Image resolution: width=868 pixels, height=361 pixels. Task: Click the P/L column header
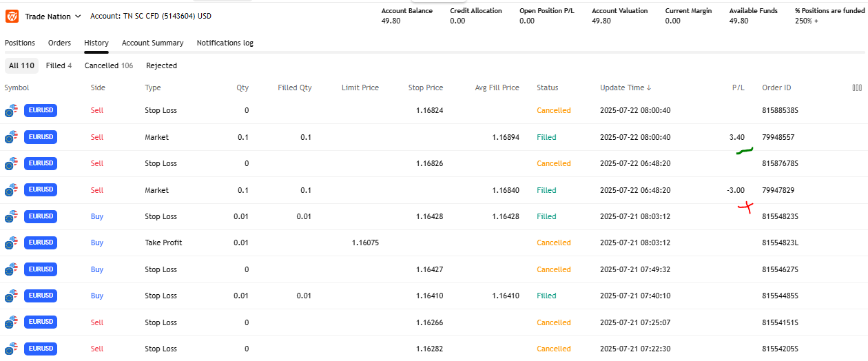pos(738,87)
